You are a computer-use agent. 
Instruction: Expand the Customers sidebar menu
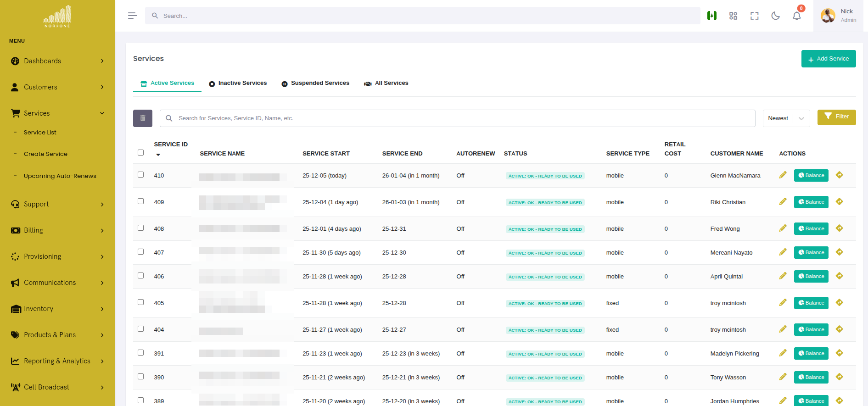(x=57, y=87)
